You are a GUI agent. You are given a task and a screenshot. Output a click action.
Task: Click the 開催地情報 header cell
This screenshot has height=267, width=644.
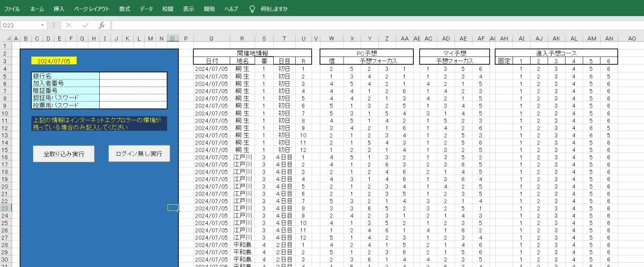point(252,54)
